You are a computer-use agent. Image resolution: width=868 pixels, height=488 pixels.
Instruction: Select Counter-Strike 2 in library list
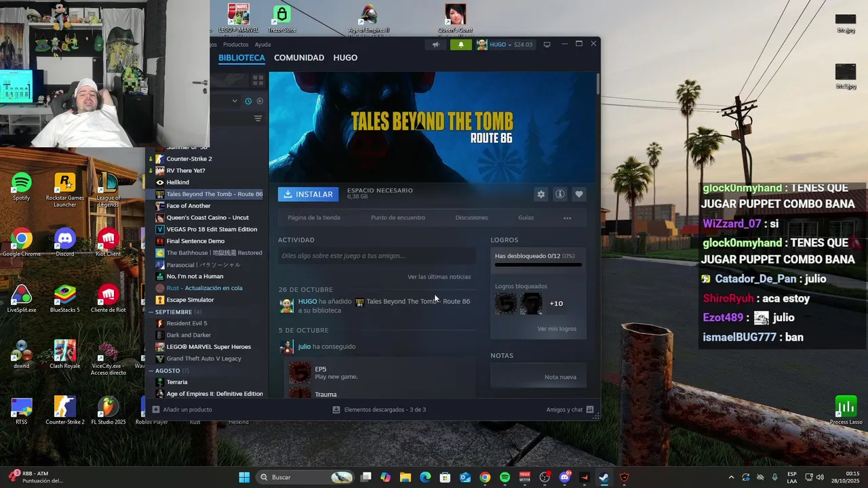point(189,159)
